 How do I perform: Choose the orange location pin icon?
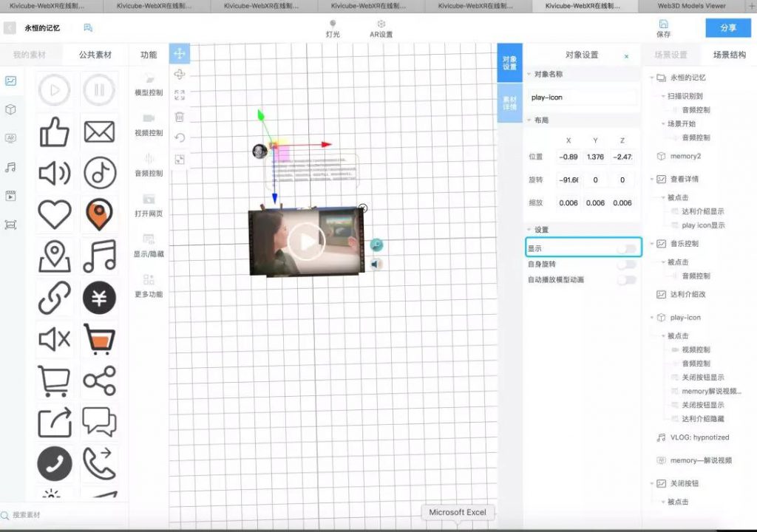coord(99,215)
